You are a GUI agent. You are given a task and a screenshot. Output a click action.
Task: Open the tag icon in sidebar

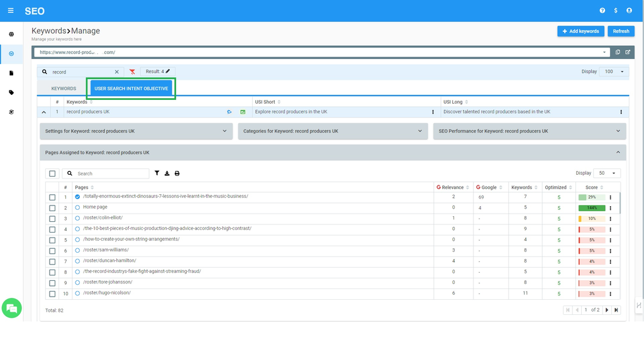click(11, 92)
